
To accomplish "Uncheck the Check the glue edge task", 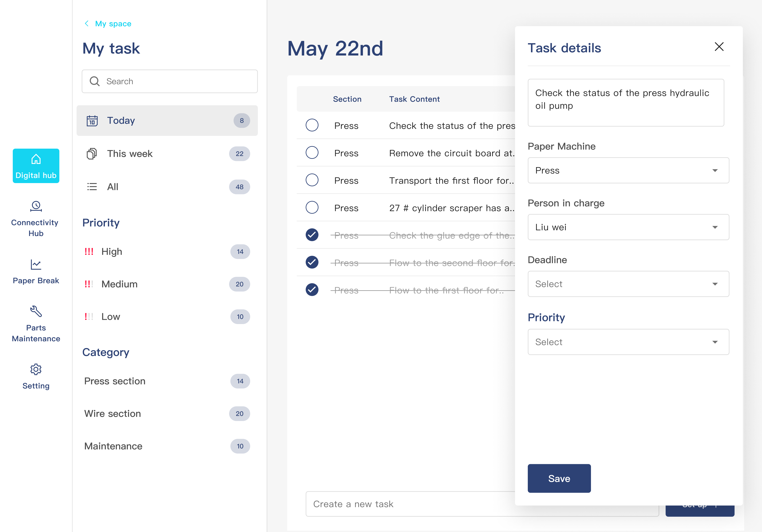I will coord(312,235).
